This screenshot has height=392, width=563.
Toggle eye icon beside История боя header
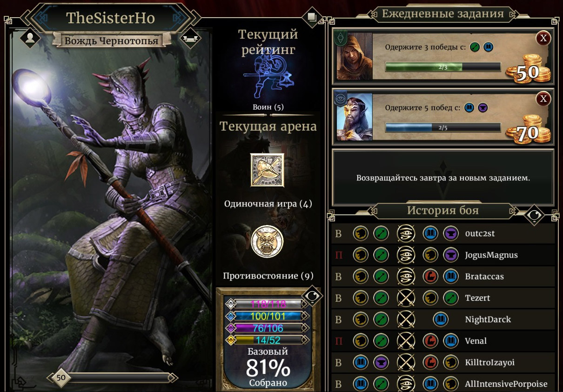coord(534,215)
